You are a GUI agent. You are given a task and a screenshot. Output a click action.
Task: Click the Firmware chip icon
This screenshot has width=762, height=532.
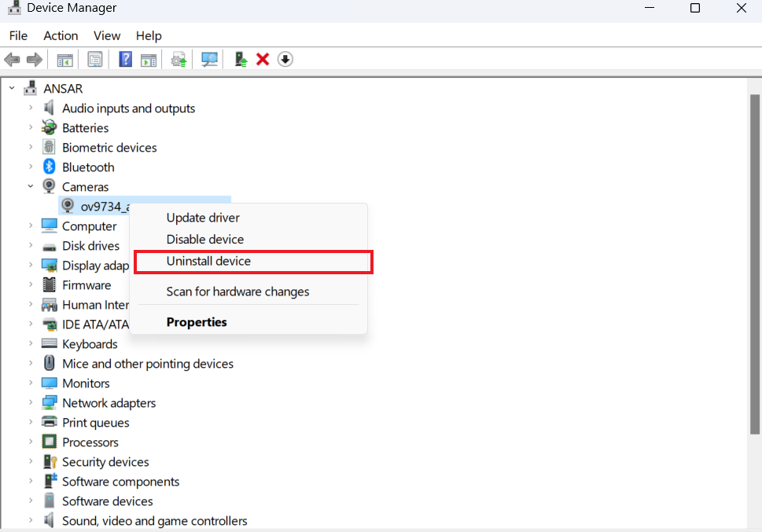pos(49,284)
